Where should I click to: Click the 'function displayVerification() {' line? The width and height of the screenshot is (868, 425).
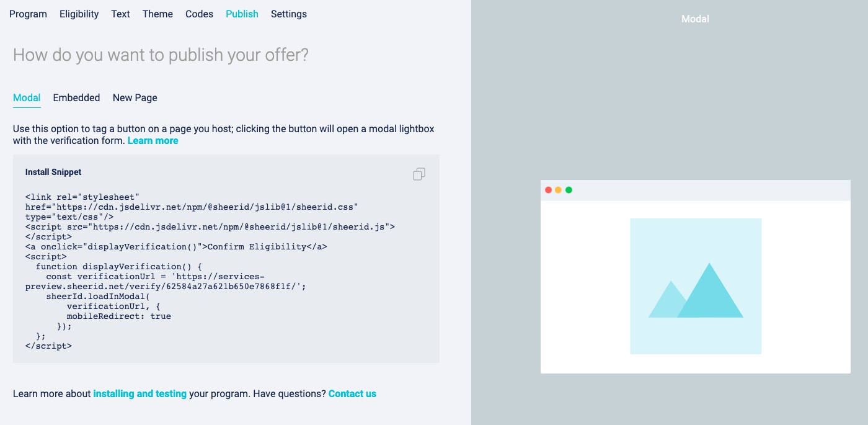pyautogui.click(x=119, y=266)
